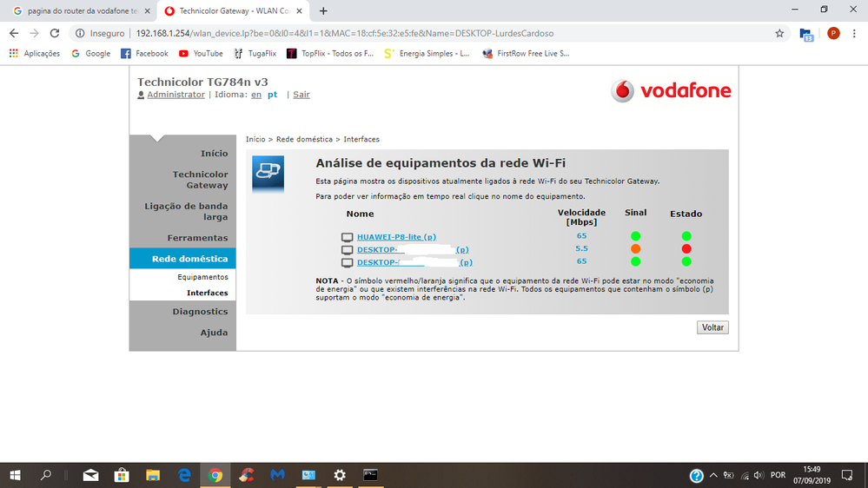Screen dimensions: 868x488
Task: Open the TugaFlix bookmark
Action: coord(255,53)
